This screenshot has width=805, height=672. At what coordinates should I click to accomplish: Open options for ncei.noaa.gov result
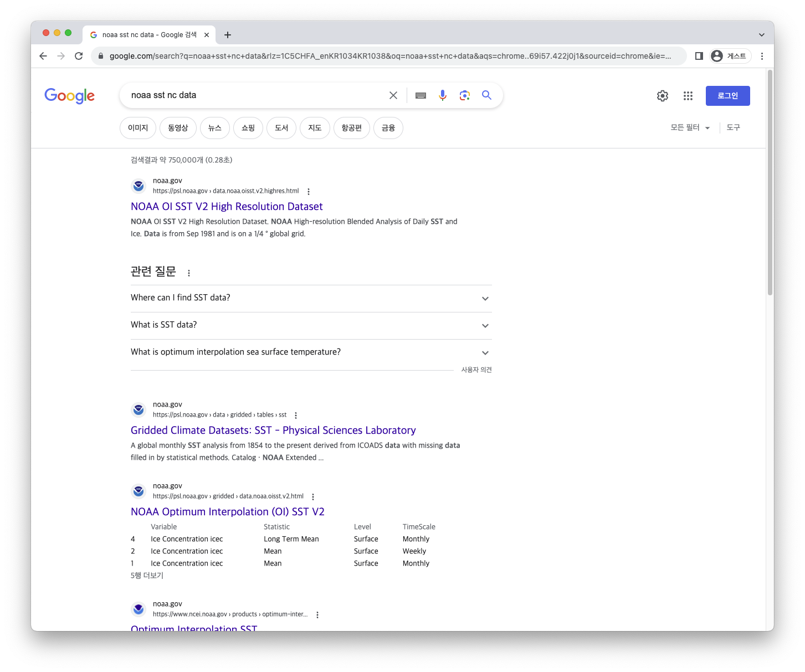coord(317,615)
